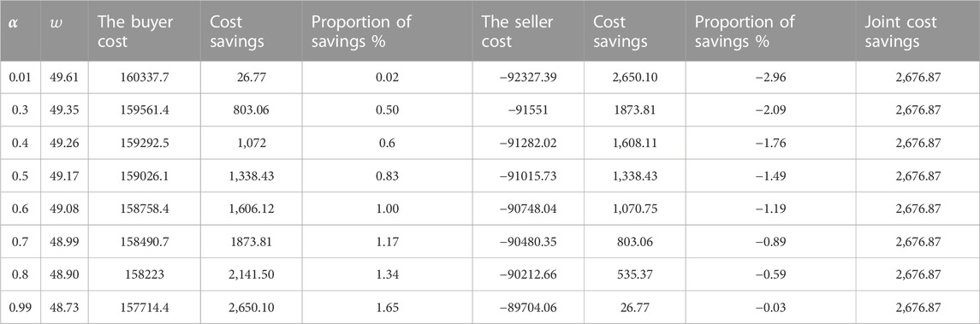Click proportion of savings −0.03 cell
Screen dimensions: 980x324
pyautogui.click(x=770, y=307)
